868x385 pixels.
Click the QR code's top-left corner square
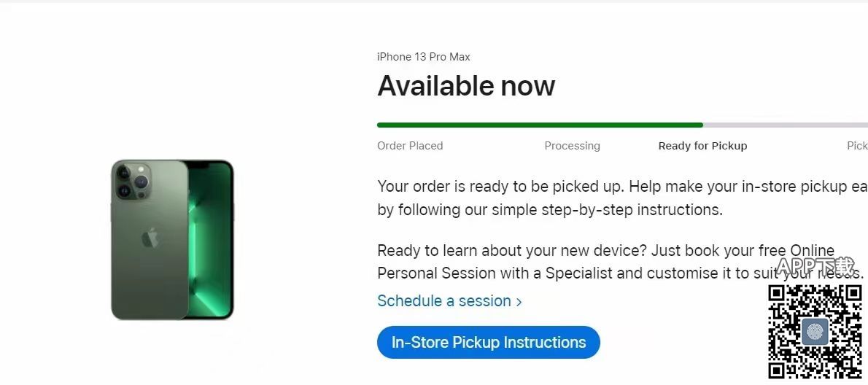tap(776, 294)
